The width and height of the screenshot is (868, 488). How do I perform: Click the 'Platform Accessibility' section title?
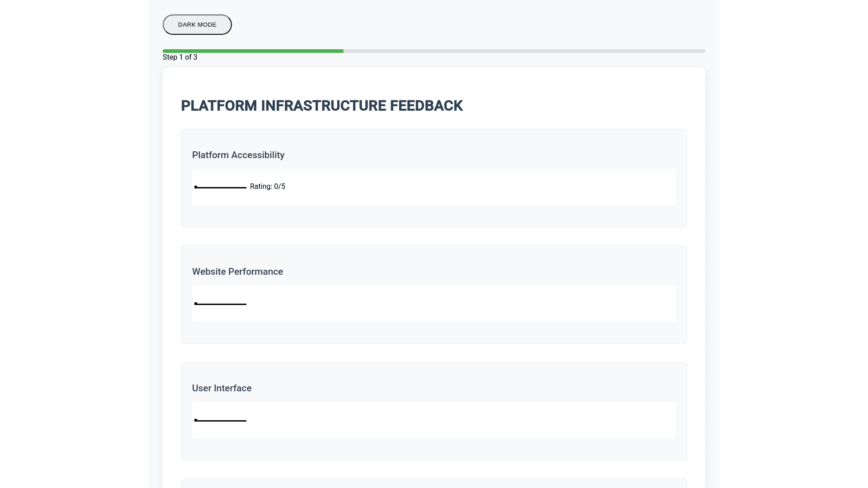coord(238,155)
